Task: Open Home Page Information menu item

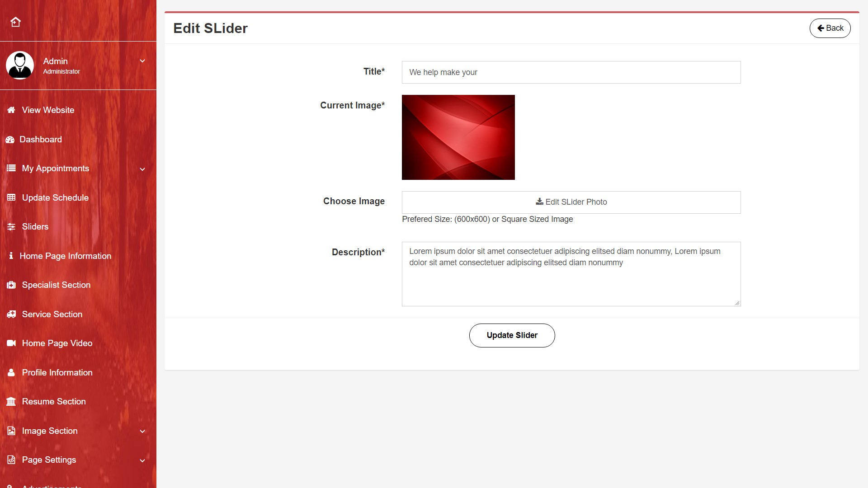Action: pyautogui.click(x=65, y=256)
